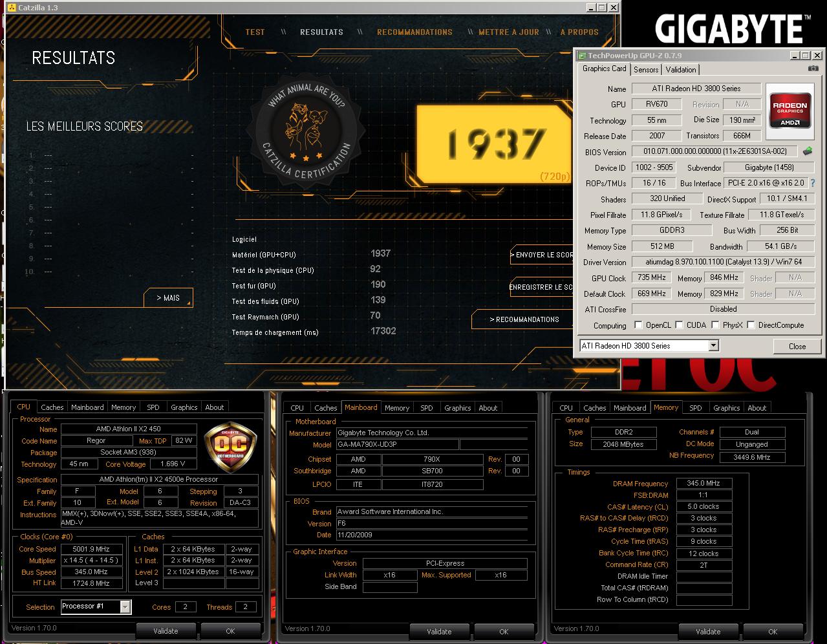
Task: Open SPD tab in the CPU window of CPU-Z
Action: coord(153,407)
